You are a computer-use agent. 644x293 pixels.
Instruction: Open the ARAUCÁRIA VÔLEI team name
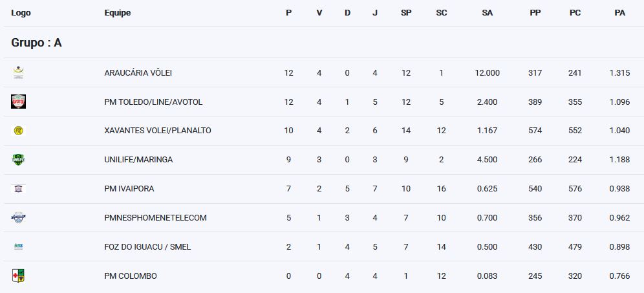pos(138,72)
